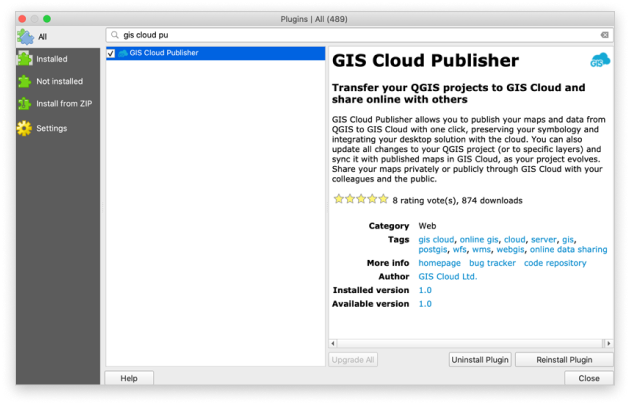Screen dimensions: 630x405
Task: Open the code repository link
Action: pos(555,263)
